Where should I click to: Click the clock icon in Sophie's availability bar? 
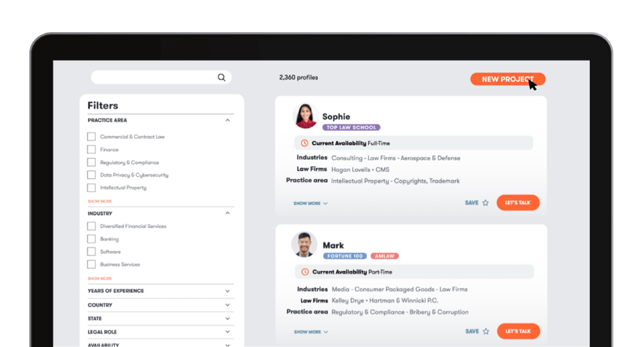(x=304, y=143)
